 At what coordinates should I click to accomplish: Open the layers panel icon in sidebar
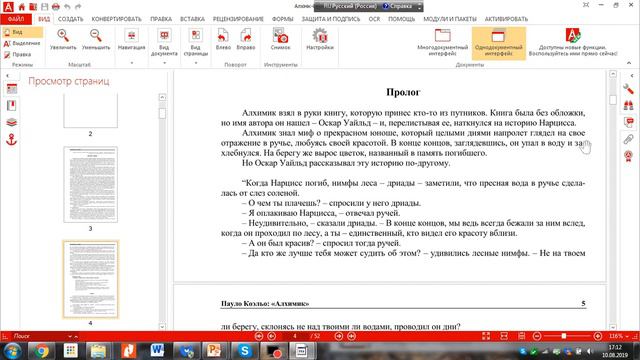pos(11,122)
